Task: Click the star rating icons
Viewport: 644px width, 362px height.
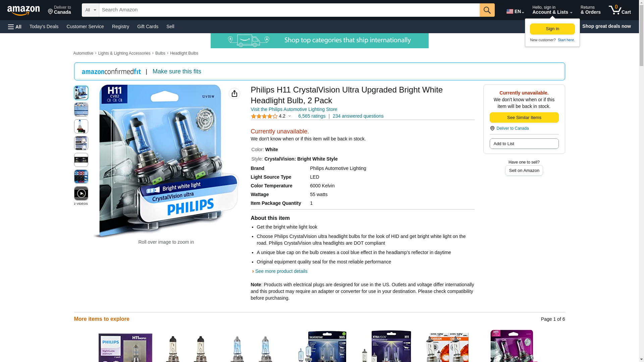Action: pyautogui.click(x=264, y=116)
